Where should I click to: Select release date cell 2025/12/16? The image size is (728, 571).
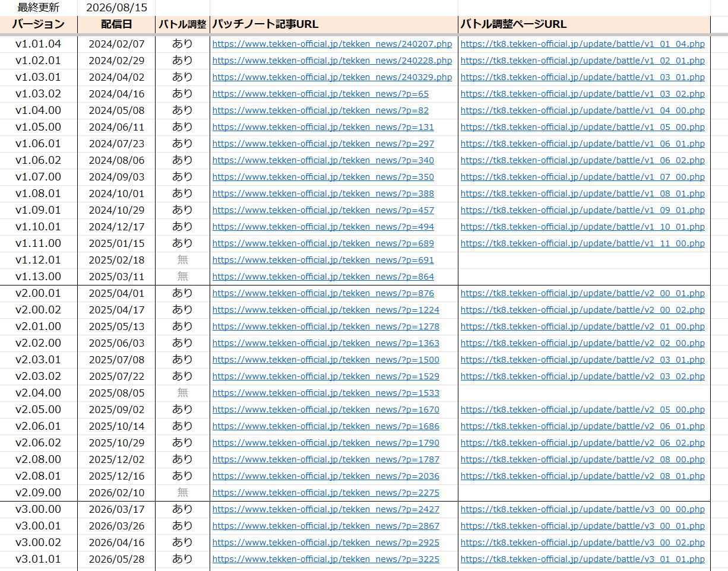[x=116, y=476]
